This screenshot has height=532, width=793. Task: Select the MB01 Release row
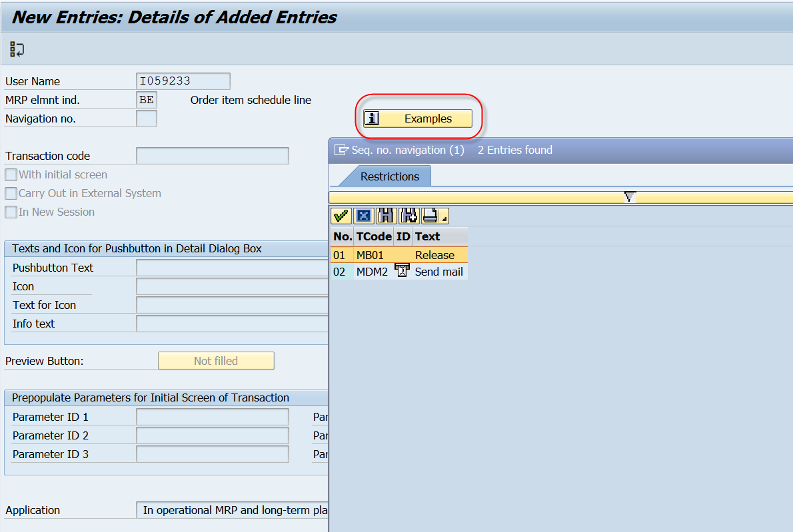coord(400,254)
